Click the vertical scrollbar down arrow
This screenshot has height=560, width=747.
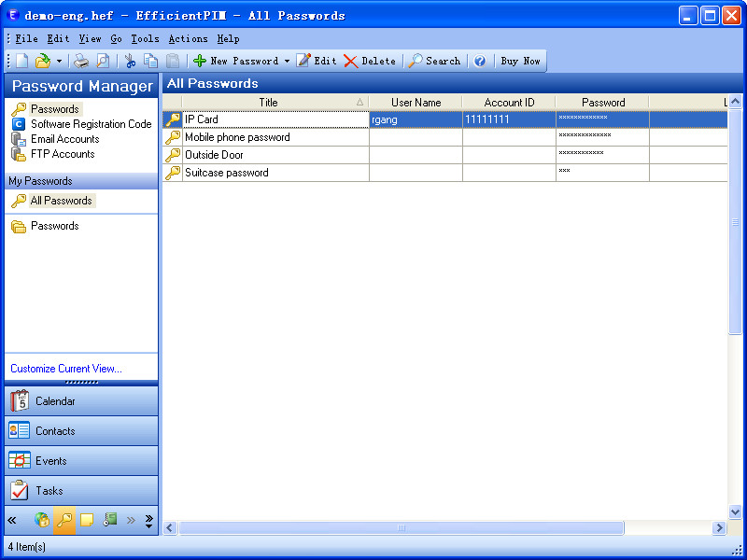(735, 511)
